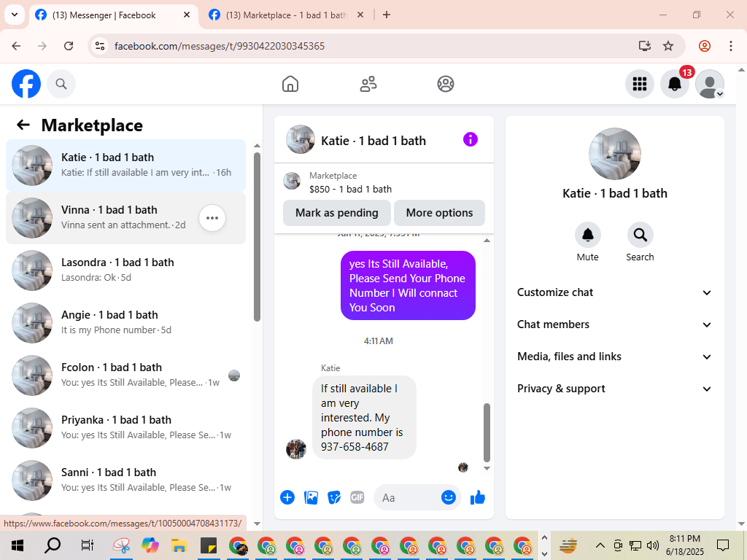
Task: Open the $850 - 1 bad 1 bath listing link
Action: (x=351, y=189)
